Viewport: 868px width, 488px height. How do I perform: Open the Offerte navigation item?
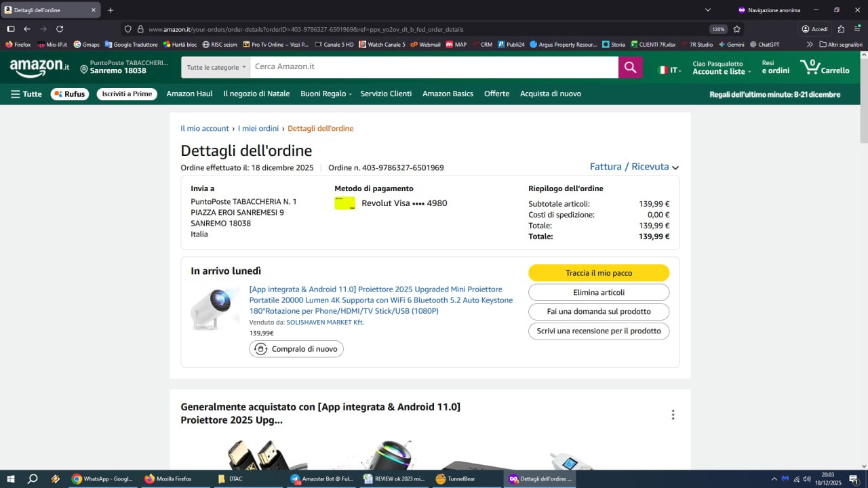point(496,94)
